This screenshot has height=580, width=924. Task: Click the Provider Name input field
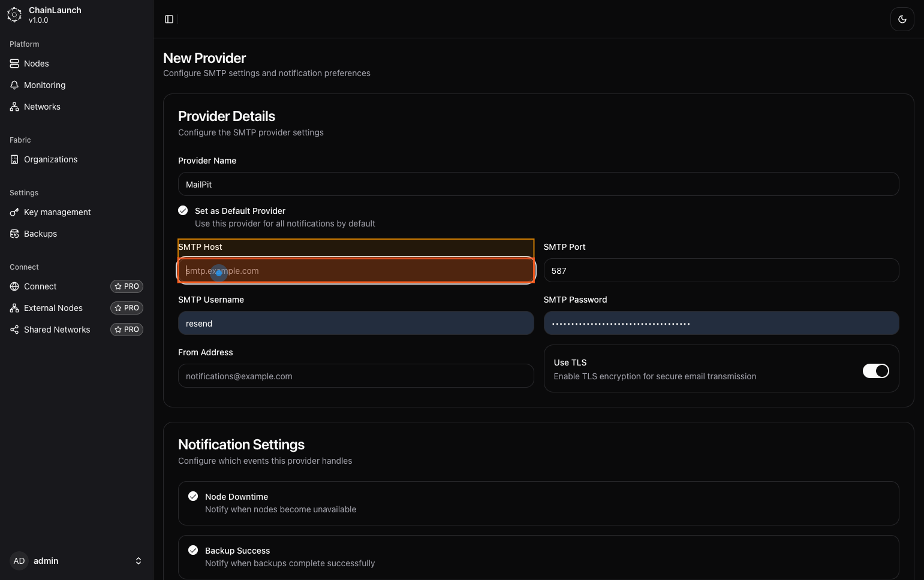(x=538, y=184)
